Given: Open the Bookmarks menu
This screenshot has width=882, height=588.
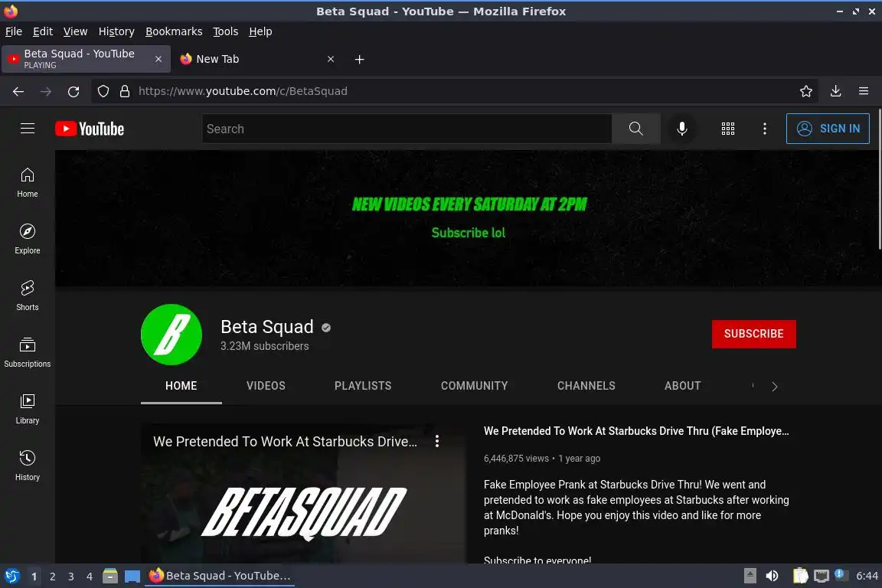Looking at the screenshot, I should (174, 31).
